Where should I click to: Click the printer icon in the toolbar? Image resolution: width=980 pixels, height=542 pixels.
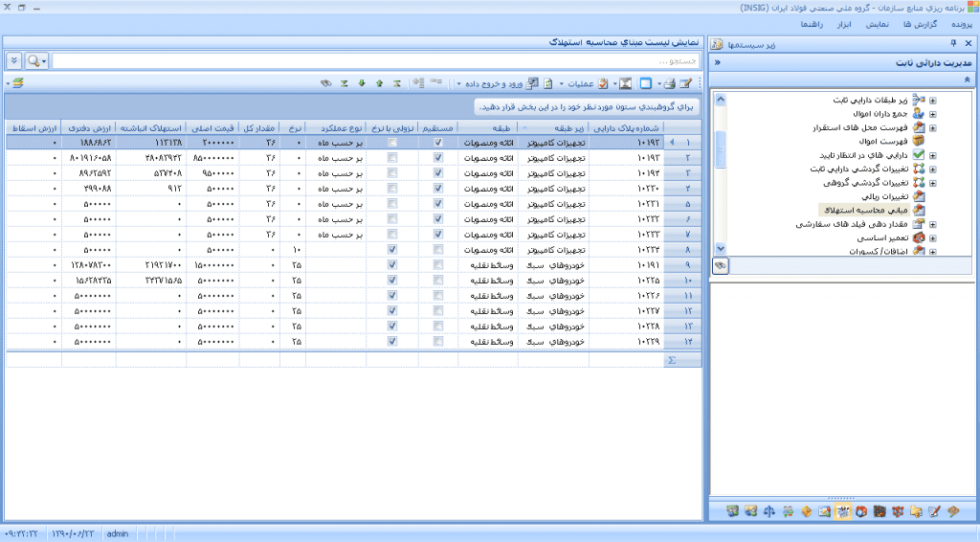(x=670, y=83)
